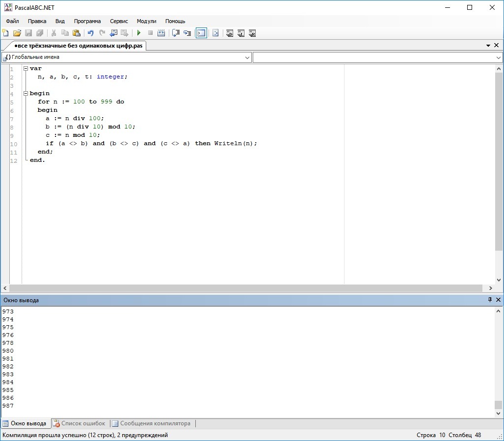Click the editor vertical scrollbar down arrow
504x441 pixels.
(499, 280)
